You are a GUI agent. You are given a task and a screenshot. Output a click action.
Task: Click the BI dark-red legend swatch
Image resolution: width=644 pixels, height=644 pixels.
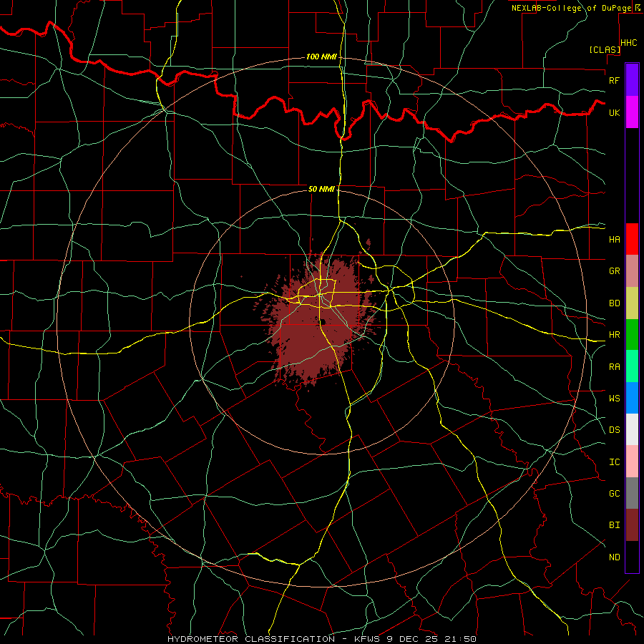632,525
